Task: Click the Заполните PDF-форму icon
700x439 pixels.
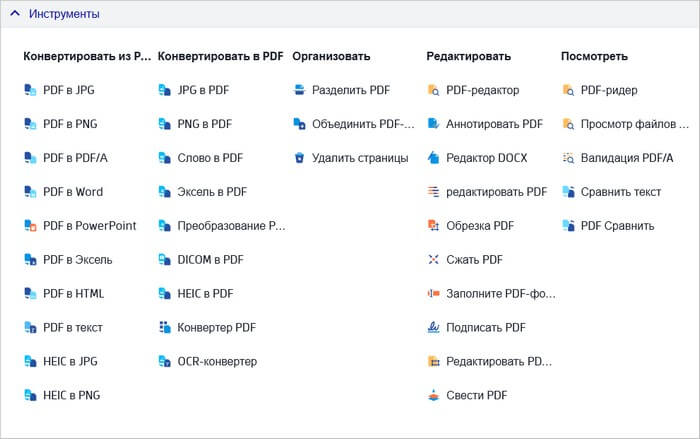Action: pos(433,294)
